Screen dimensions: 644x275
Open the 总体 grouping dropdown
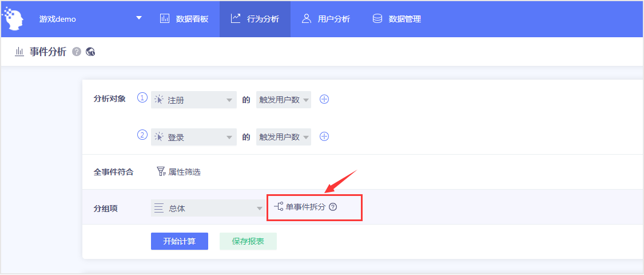tap(208, 209)
